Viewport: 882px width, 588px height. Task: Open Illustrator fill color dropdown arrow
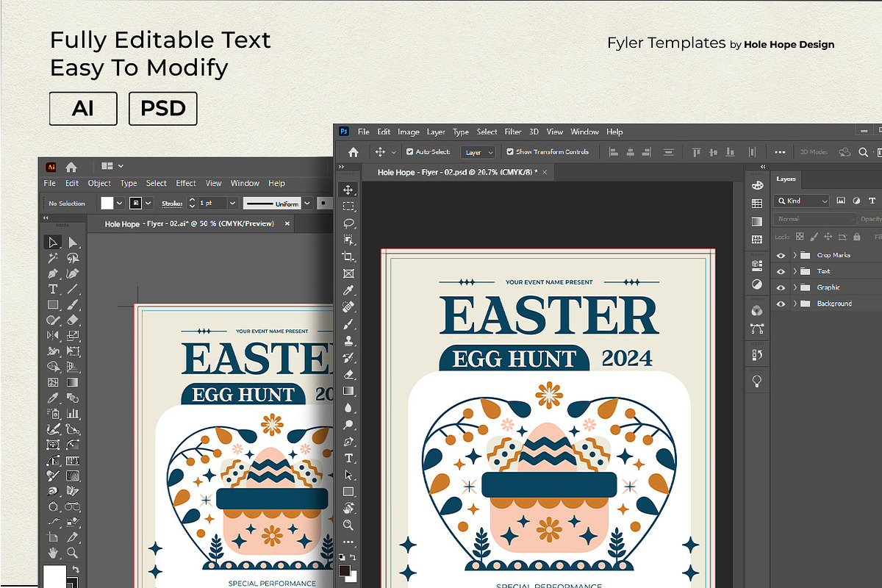coord(121,204)
